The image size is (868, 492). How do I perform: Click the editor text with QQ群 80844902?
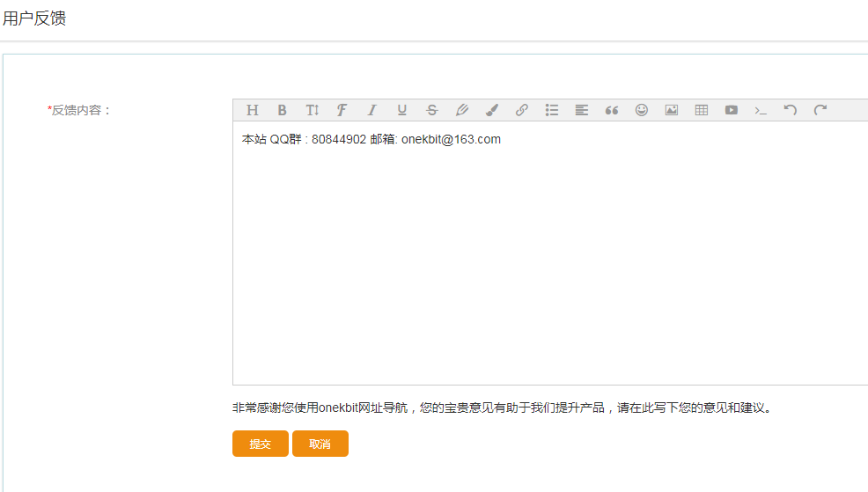pyautogui.click(x=371, y=139)
